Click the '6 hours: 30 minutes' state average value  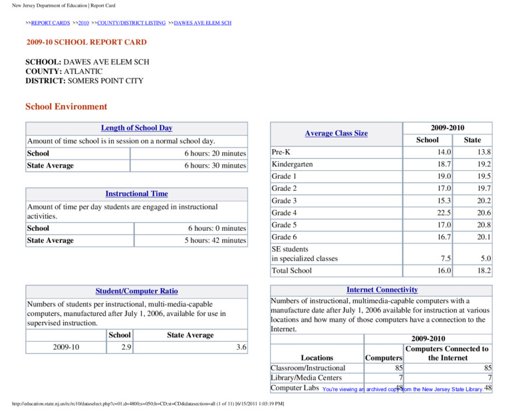(215, 166)
